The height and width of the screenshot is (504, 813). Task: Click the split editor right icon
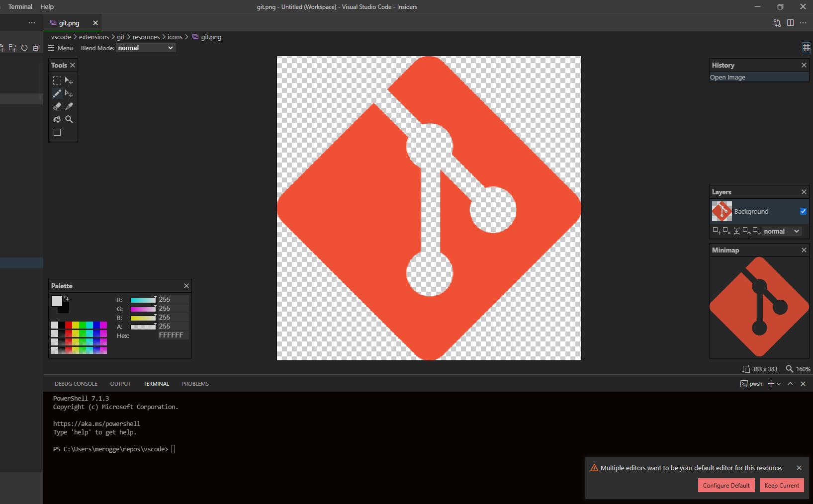click(790, 23)
